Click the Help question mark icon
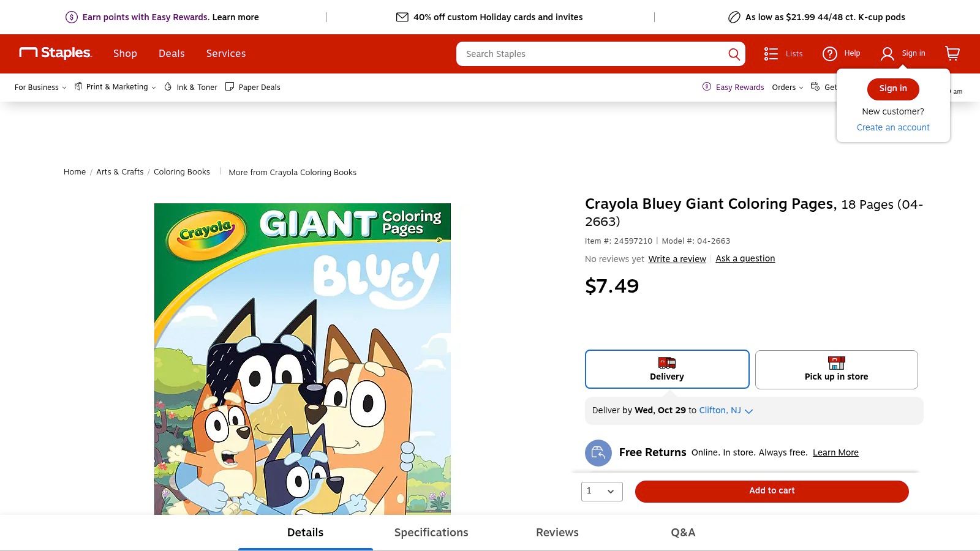Image resolution: width=980 pixels, height=551 pixels. pos(830,54)
